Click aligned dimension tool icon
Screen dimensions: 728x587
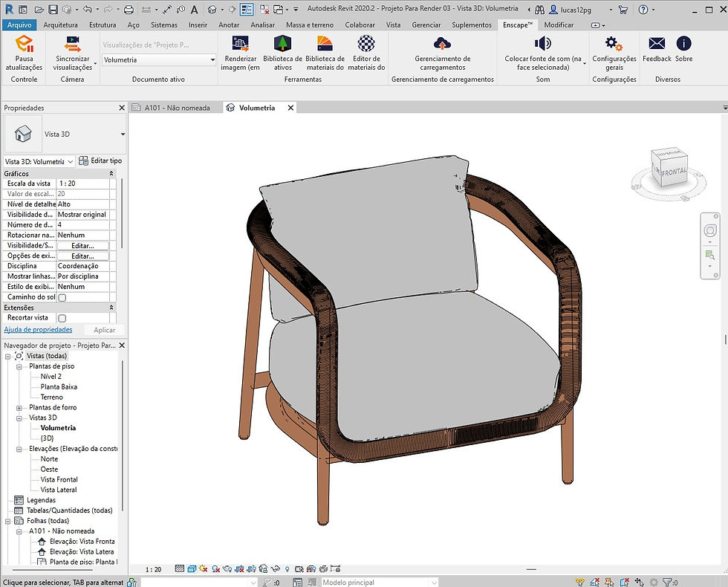coord(167,9)
